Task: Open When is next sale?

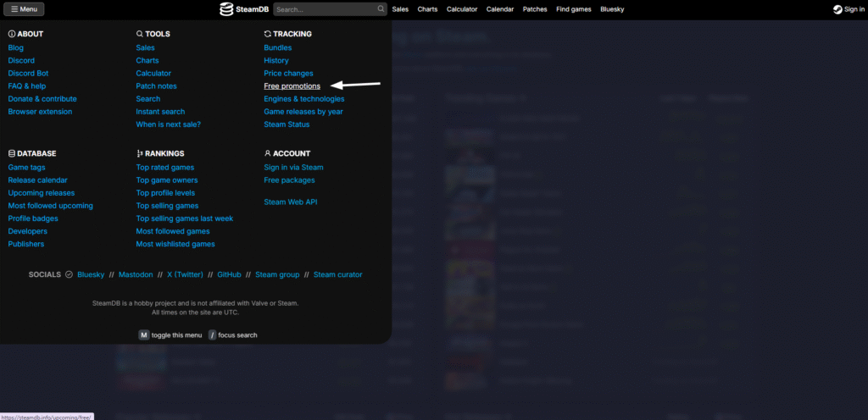Action: point(169,124)
